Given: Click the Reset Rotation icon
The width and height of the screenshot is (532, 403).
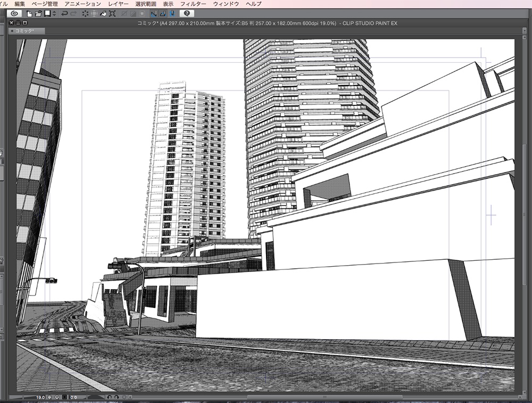Looking at the screenshot, I should tap(124, 397).
